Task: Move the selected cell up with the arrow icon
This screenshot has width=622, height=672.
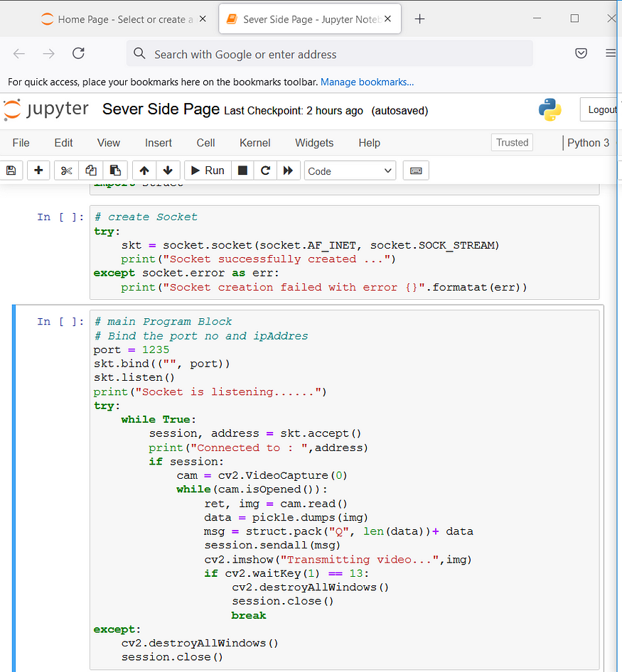Action: 144,170
